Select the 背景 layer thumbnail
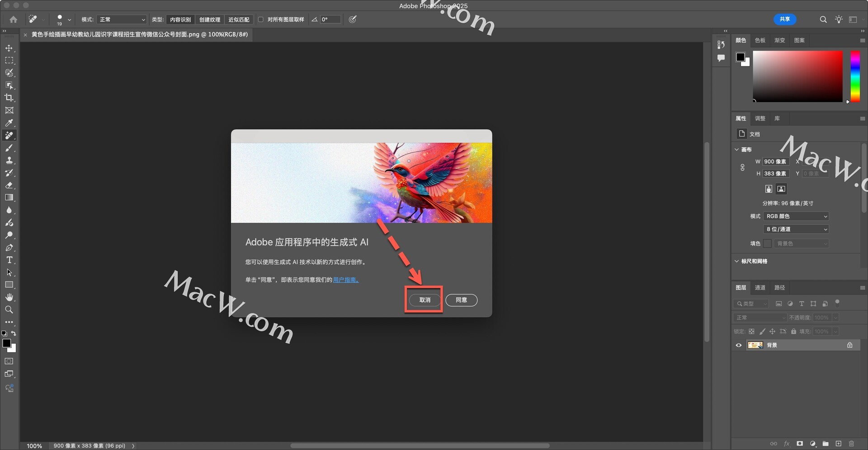Viewport: 868px width, 450px height. 755,345
